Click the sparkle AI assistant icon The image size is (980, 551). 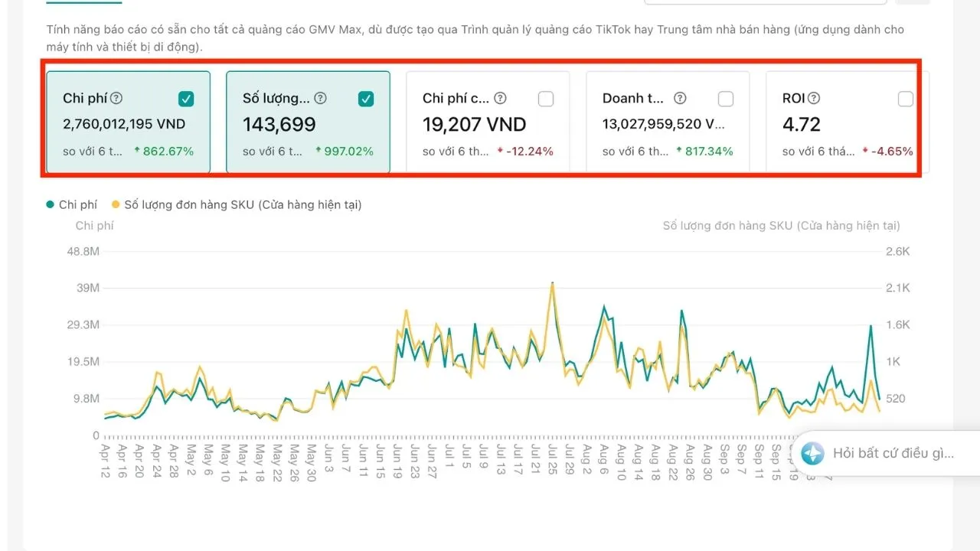812,453
